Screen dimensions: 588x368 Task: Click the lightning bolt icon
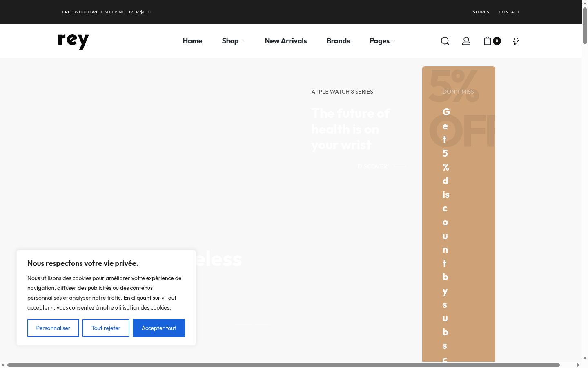tap(516, 41)
